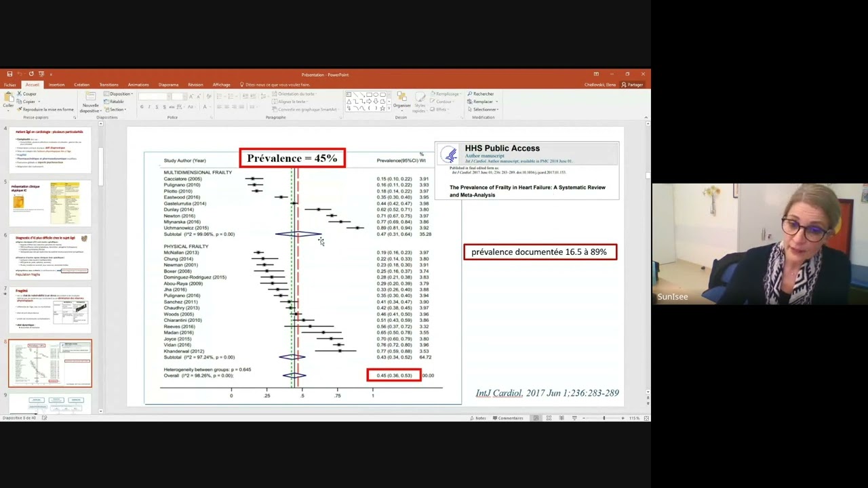Toggle underline formatting
The image size is (868, 488).
[x=157, y=106]
